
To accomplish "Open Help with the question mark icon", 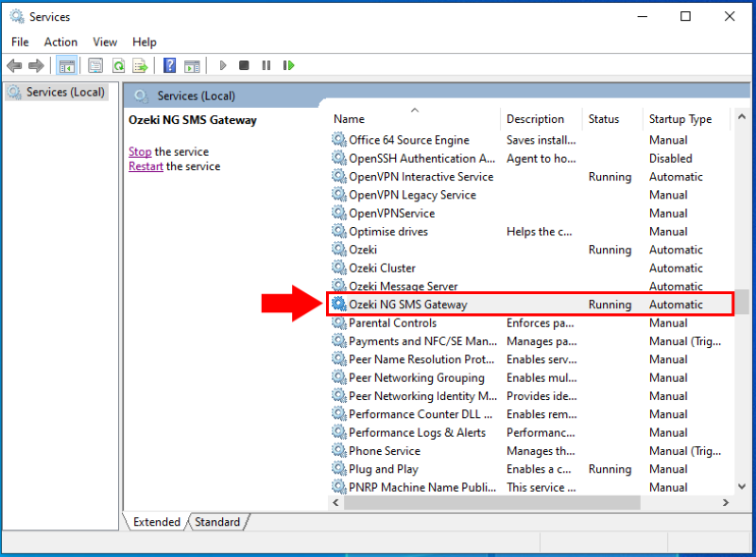I will point(169,65).
